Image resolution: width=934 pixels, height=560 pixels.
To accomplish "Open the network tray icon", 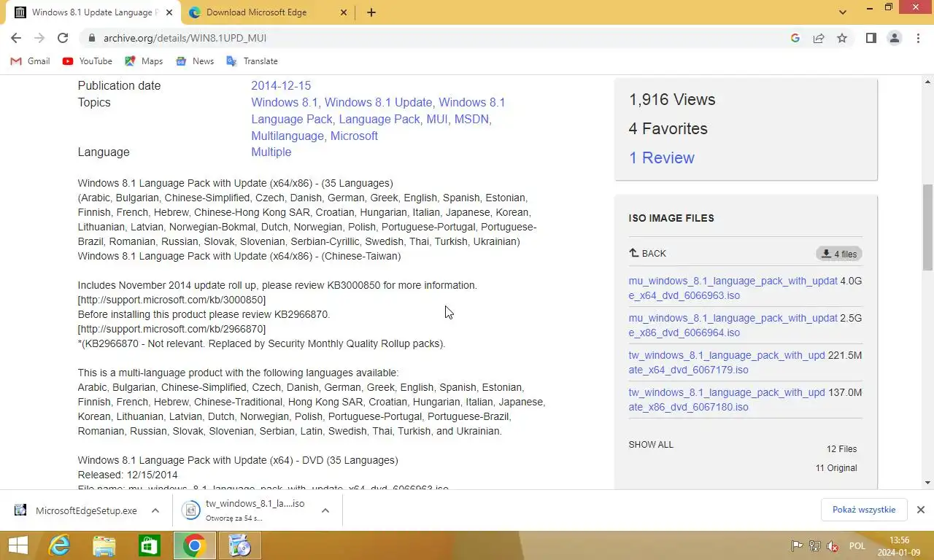I will coord(815,546).
